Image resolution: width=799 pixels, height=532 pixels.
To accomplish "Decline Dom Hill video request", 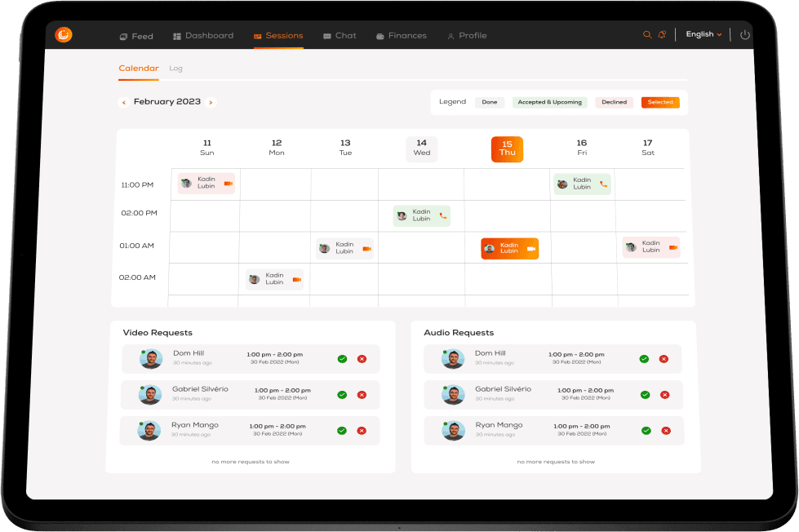I will (x=362, y=359).
